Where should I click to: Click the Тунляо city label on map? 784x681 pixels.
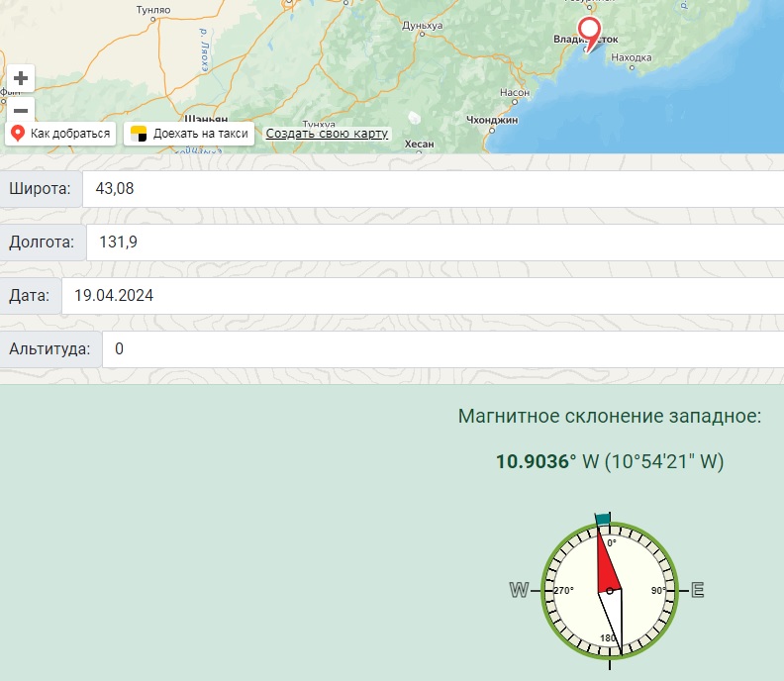(x=153, y=10)
